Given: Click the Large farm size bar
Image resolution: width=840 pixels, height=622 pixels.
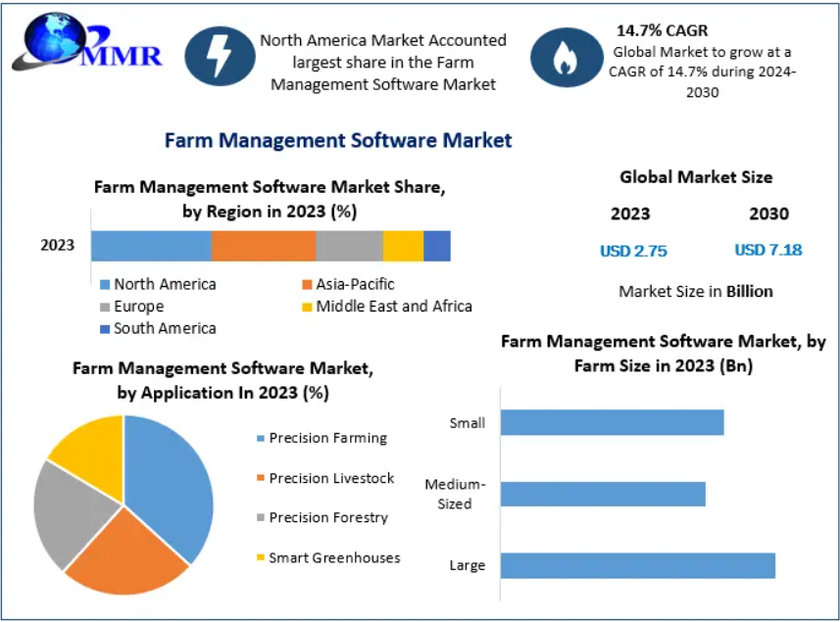Looking at the screenshot, I should coord(637,565).
